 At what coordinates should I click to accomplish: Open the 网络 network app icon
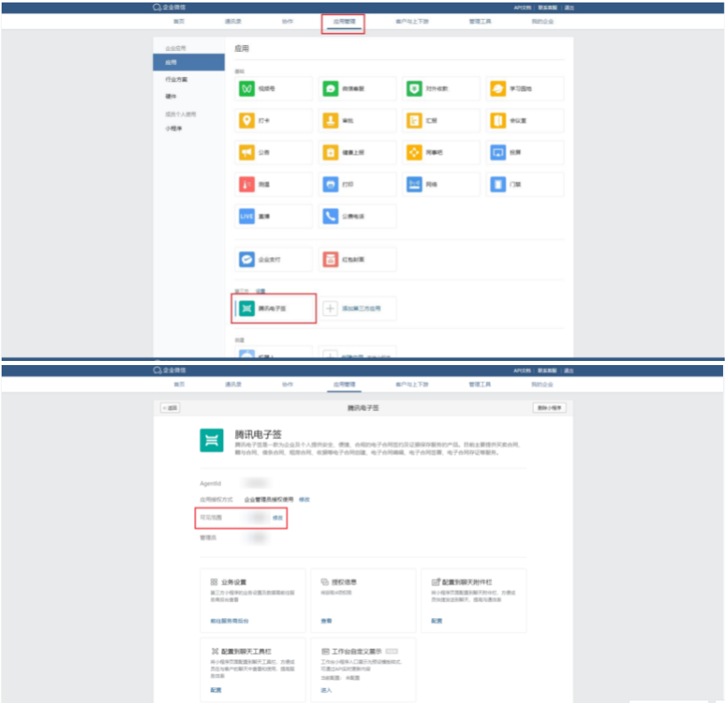tap(414, 184)
